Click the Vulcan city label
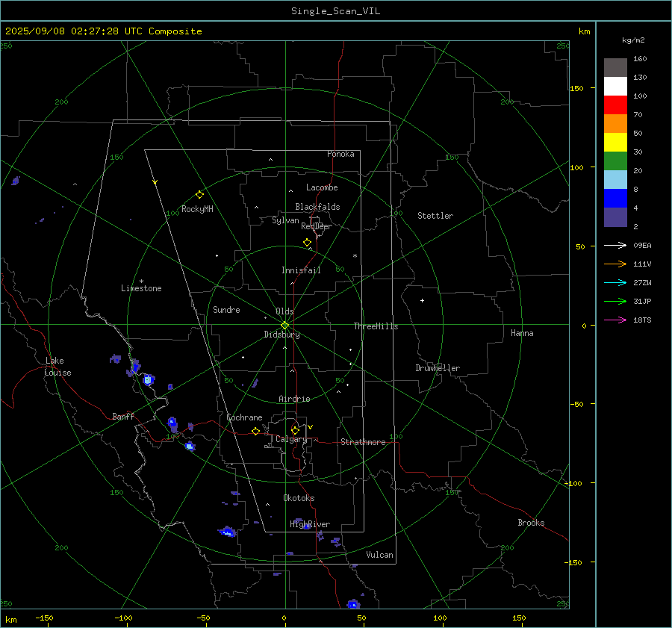Viewport: 672px width, 628px height. (379, 555)
